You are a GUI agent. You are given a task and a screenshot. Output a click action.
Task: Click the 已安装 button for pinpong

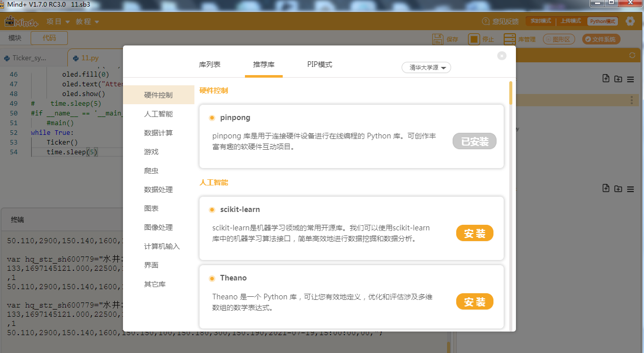[475, 142]
